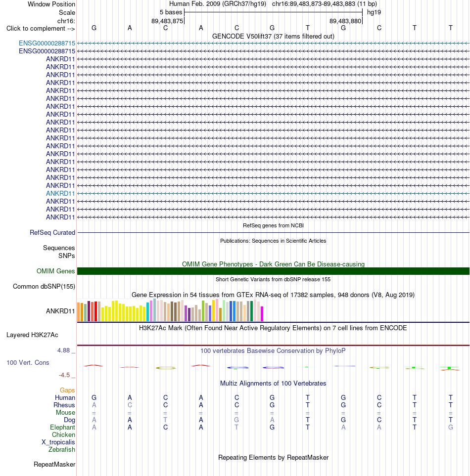Click the faded T base in Elephant row
The height and width of the screenshot is (476, 470).
[236, 428]
